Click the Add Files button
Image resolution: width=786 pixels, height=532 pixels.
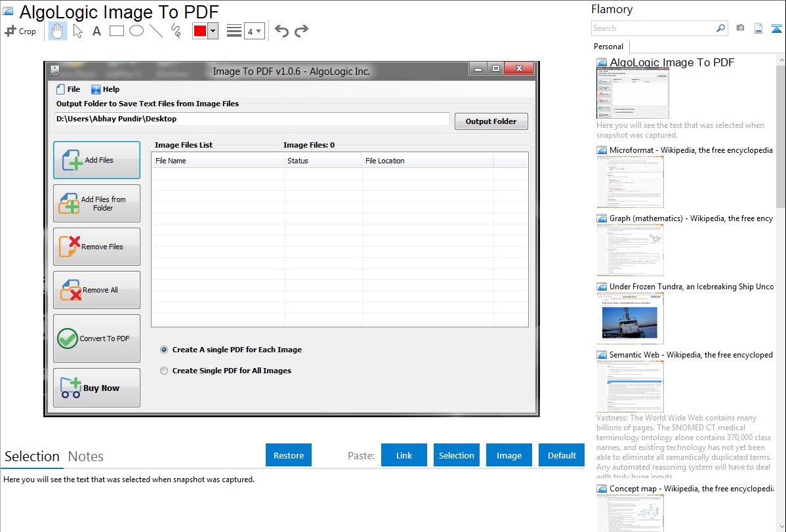[x=96, y=160]
